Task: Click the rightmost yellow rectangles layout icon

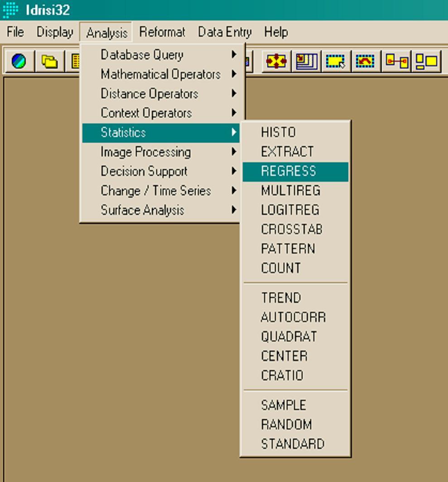Action: click(427, 61)
